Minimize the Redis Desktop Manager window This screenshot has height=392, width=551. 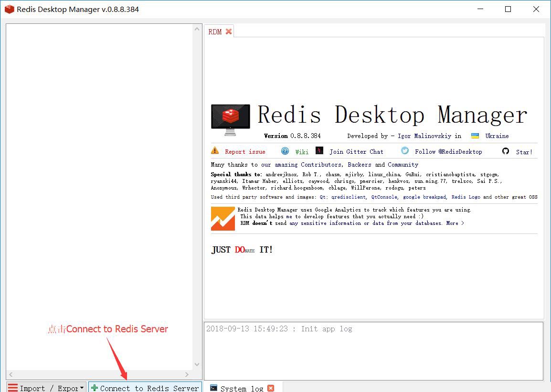click(480, 9)
